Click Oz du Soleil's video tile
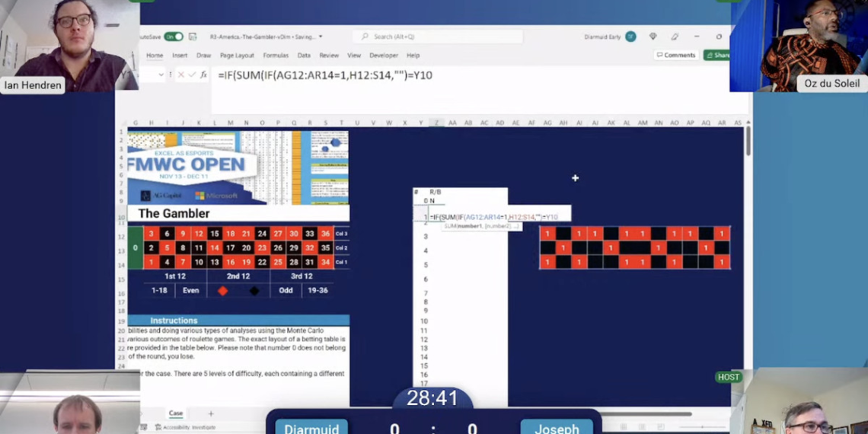The image size is (868, 434). tap(798, 46)
